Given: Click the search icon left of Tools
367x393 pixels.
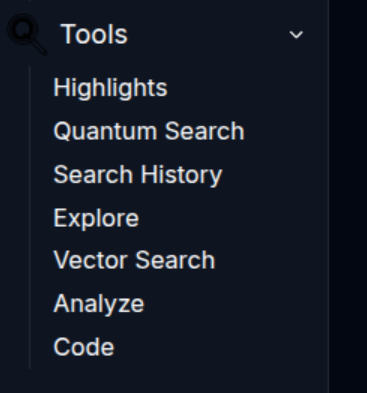Looking at the screenshot, I should [27, 34].
